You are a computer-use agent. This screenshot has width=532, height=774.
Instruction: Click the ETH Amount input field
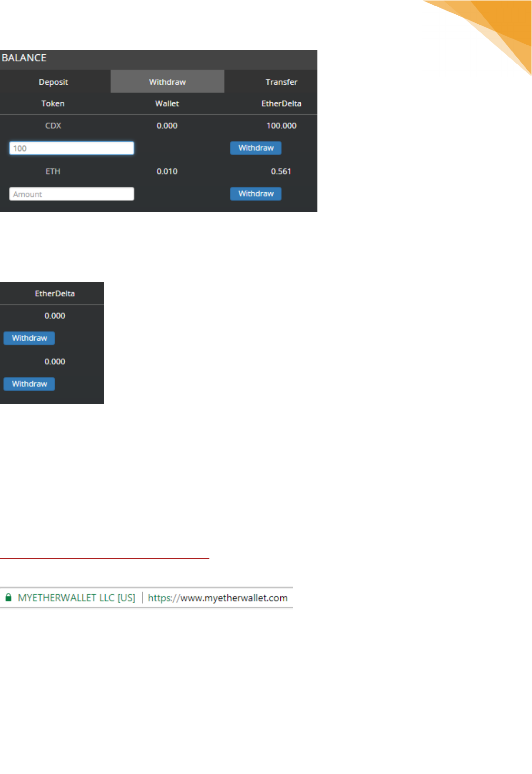point(72,194)
